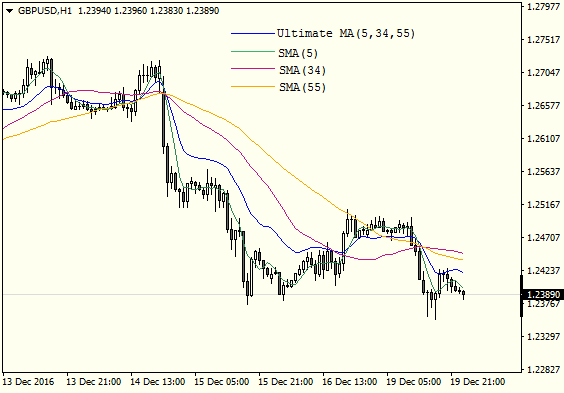Click the chart dropdown triangle beside GBPUSD,H1
The width and height of the screenshot is (564, 393).
tap(10, 11)
